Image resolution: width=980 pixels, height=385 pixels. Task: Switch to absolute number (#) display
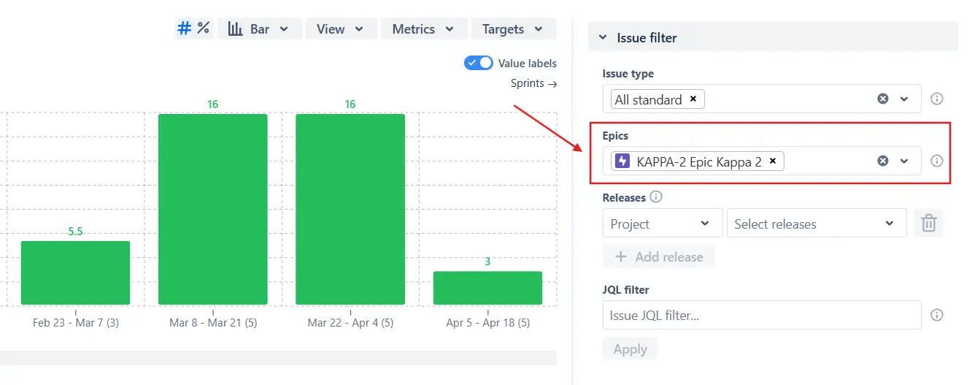click(185, 28)
